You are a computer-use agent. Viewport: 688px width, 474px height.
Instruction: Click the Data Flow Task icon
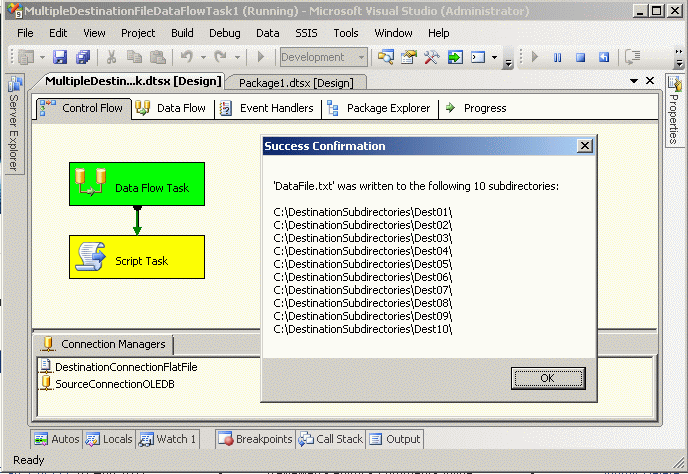point(91,182)
